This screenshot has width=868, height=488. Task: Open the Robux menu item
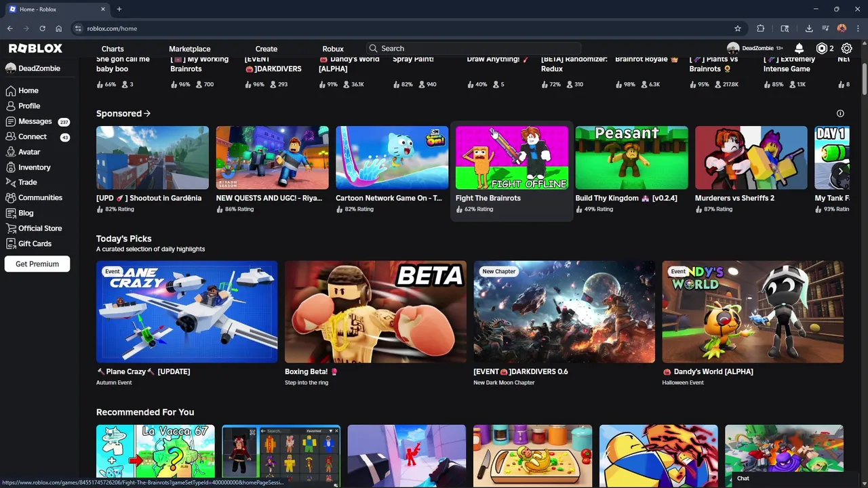[333, 49]
